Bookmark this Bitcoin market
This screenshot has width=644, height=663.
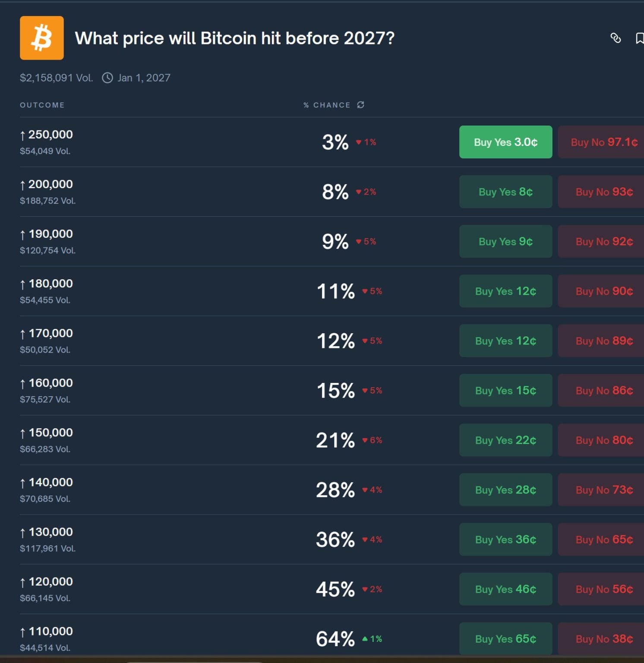tap(640, 38)
